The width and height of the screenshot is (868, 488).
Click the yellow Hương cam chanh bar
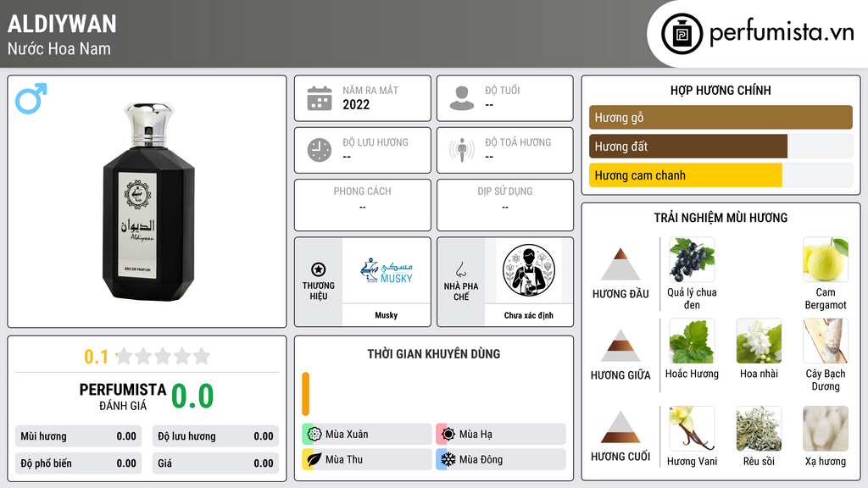[x=685, y=175]
